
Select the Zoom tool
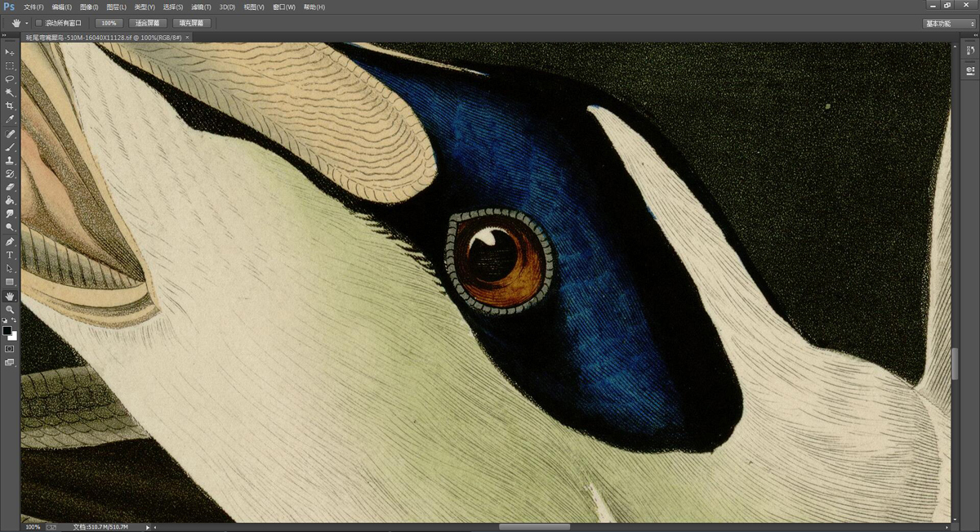pyautogui.click(x=10, y=310)
